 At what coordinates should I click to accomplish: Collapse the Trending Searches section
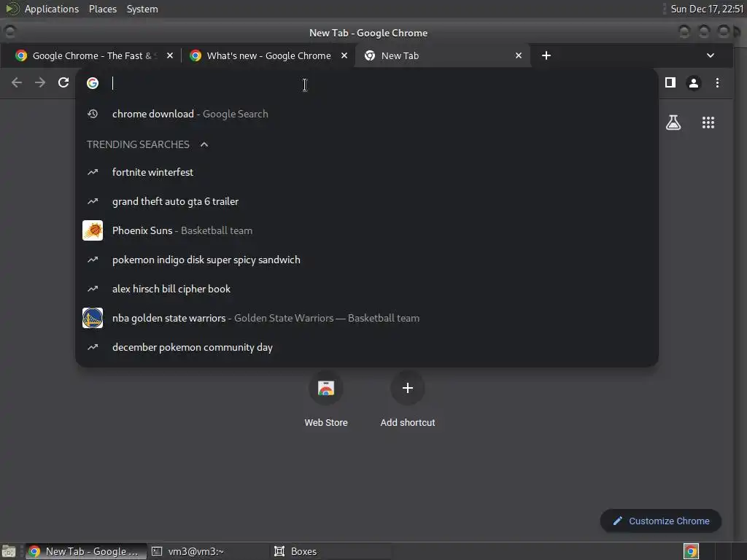pyautogui.click(x=204, y=144)
